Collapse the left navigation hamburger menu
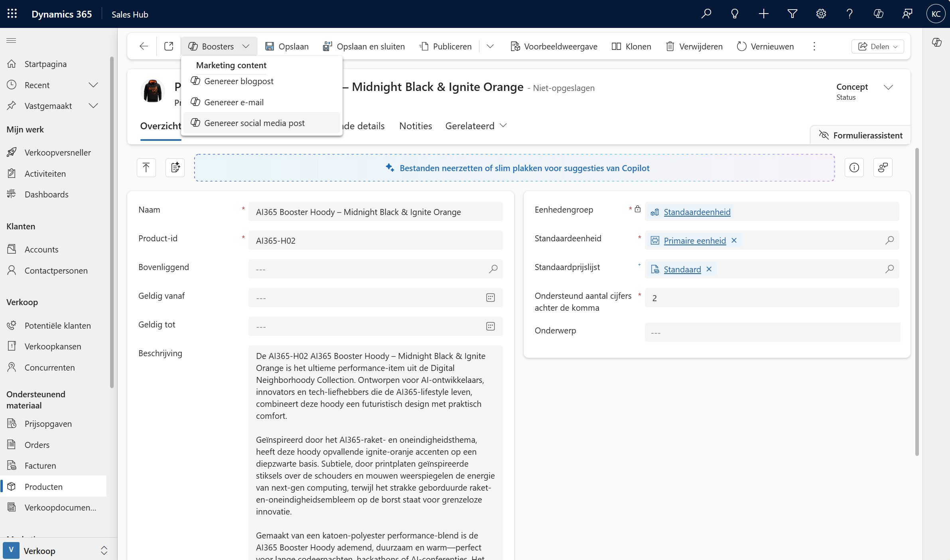Screen dimensions: 950x560 coord(11,40)
